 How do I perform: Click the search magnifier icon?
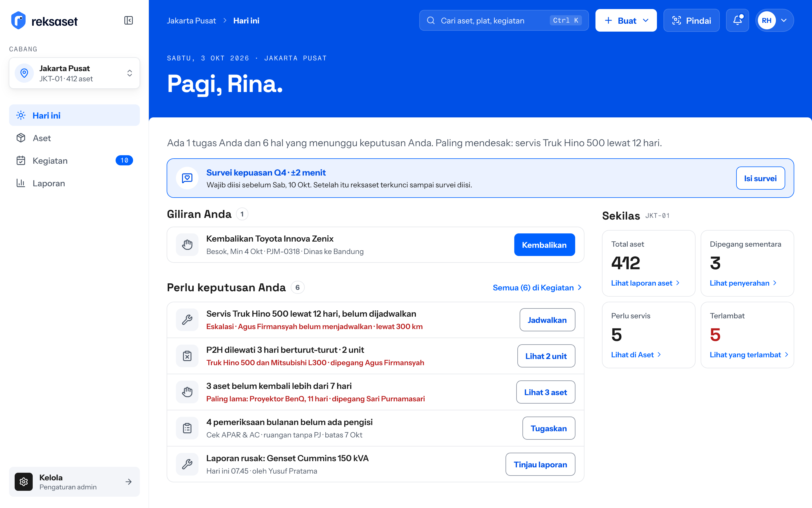pos(431,21)
